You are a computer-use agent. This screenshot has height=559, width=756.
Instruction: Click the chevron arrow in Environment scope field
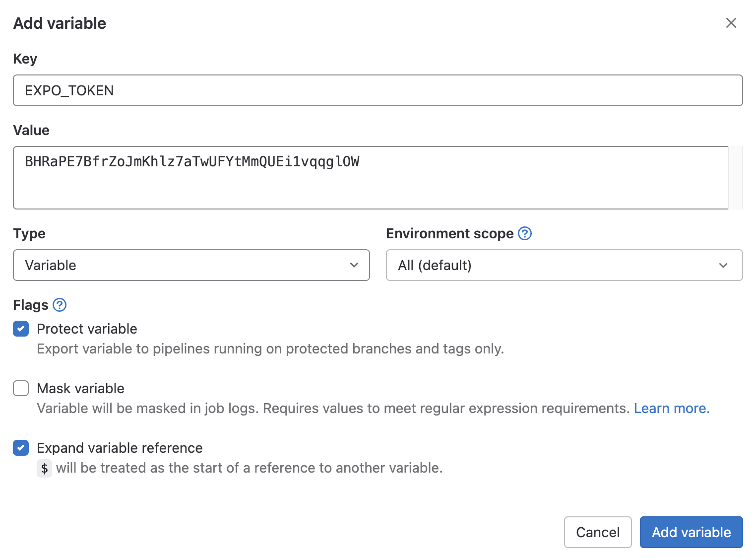coord(723,266)
